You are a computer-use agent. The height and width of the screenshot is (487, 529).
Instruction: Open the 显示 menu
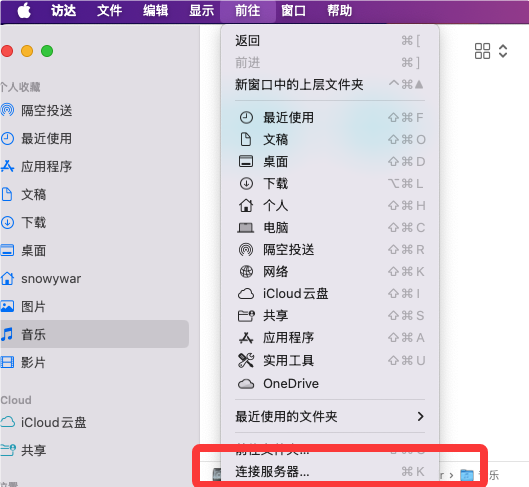coord(201,11)
